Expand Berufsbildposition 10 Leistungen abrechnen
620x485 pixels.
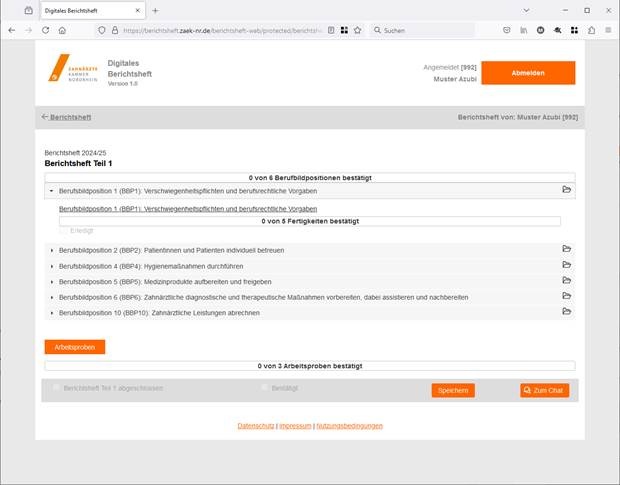click(51, 313)
